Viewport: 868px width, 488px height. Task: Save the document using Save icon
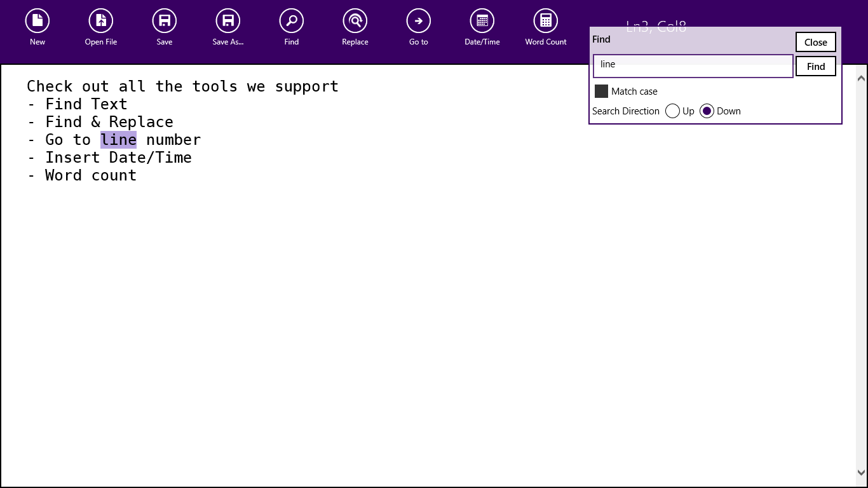[165, 21]
